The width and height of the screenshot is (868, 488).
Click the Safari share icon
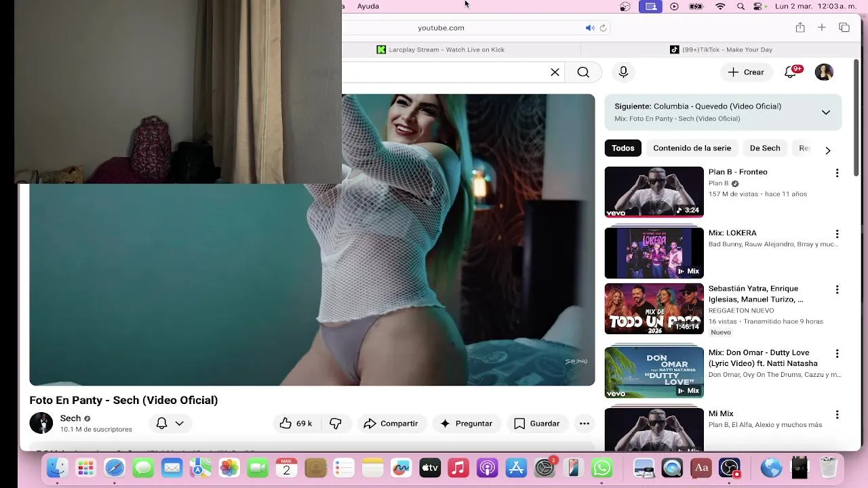[800, 27]
